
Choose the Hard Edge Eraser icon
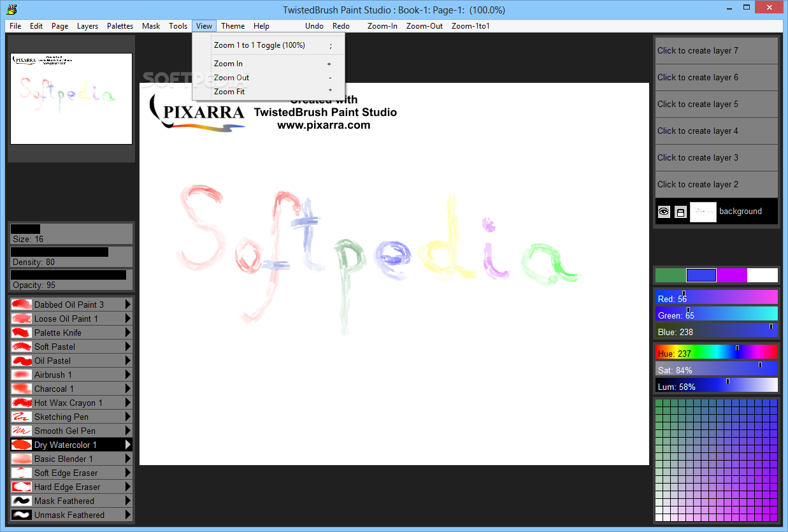[22, 487]
